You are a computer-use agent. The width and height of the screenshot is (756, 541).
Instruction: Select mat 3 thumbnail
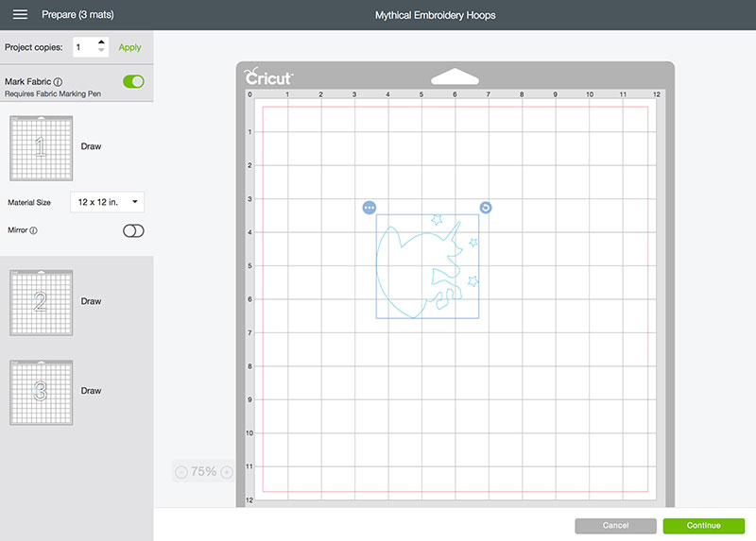click(42, 393)
